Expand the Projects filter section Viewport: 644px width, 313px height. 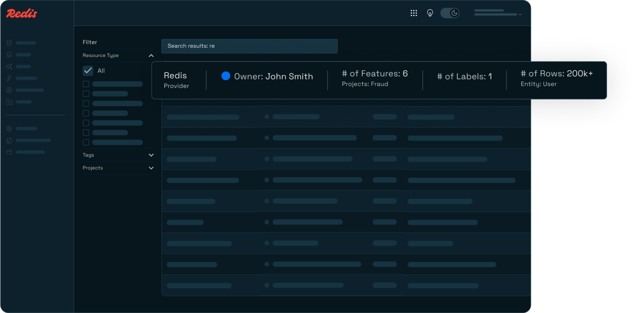click(151, 168)
